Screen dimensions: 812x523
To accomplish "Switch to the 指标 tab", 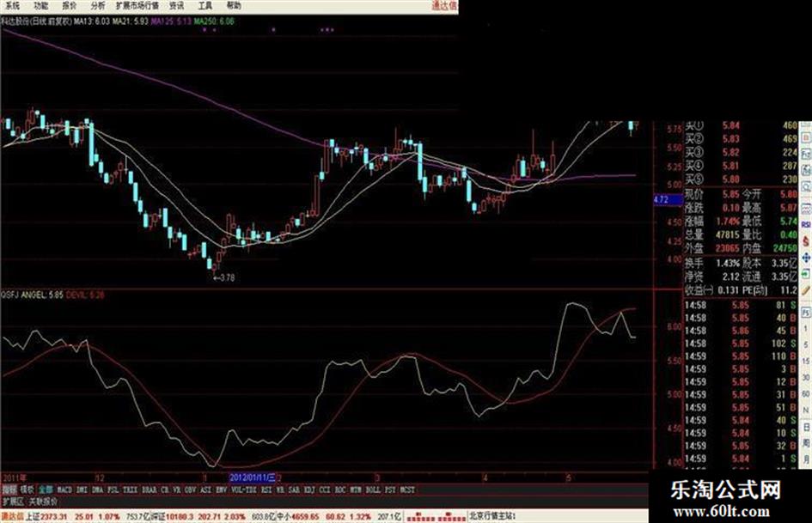I will tap(9, 490).
